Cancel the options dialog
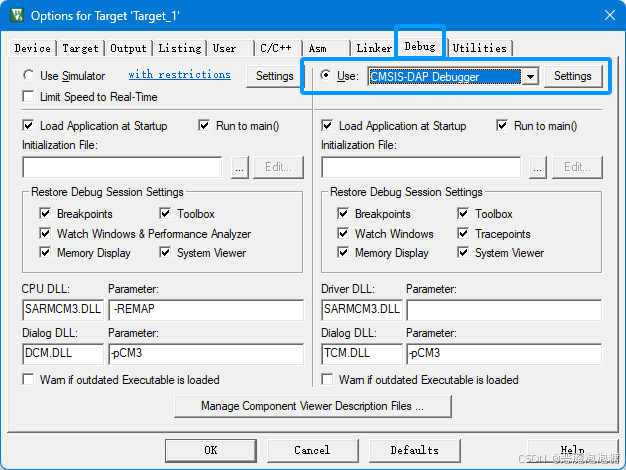This screenshot has height=470, width=626. point(313,450)
